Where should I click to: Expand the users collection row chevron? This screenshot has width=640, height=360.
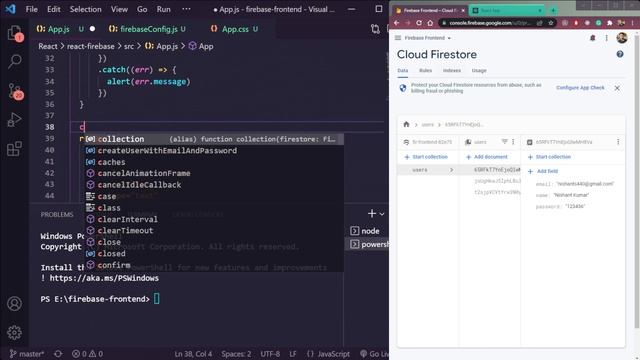click(x=451, y=170)
